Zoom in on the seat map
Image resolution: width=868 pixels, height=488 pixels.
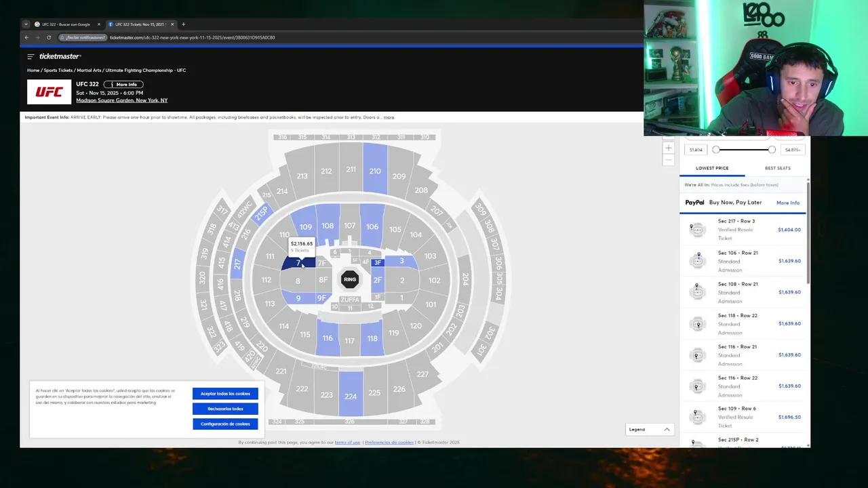(668, 148)
